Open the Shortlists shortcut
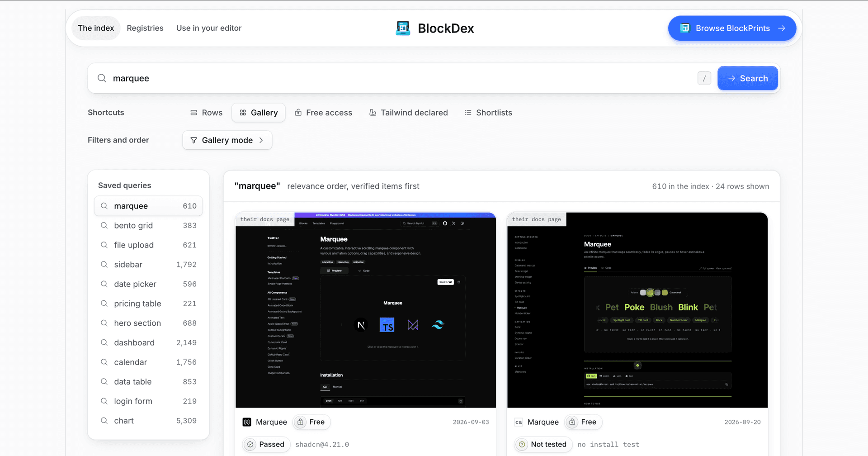 tap(488, 113)
